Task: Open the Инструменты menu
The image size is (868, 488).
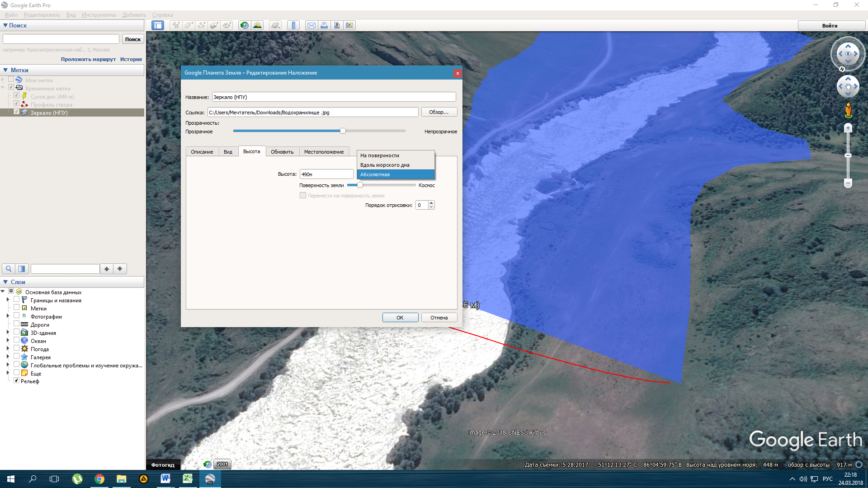Action: [x=99, y=15]
